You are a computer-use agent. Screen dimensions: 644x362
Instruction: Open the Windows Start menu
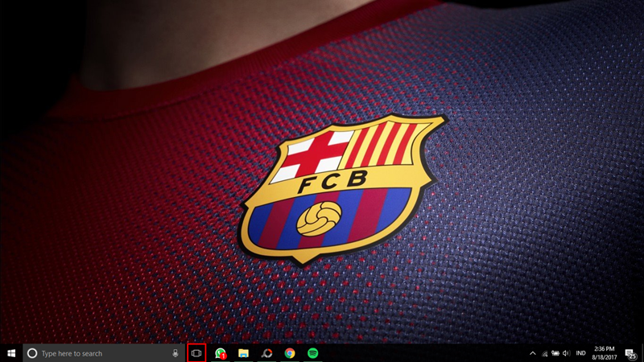point(11,353)
